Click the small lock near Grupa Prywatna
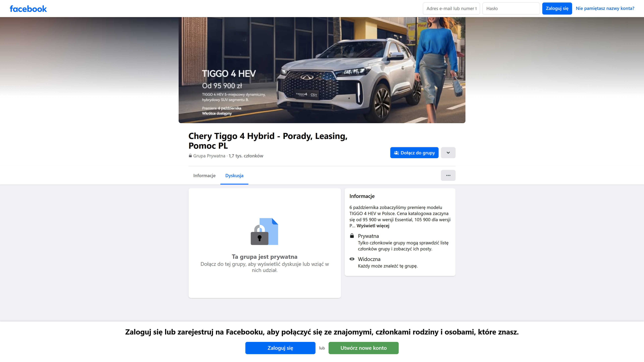Screen dimensions: 644x362 click(x=190, y=156)
